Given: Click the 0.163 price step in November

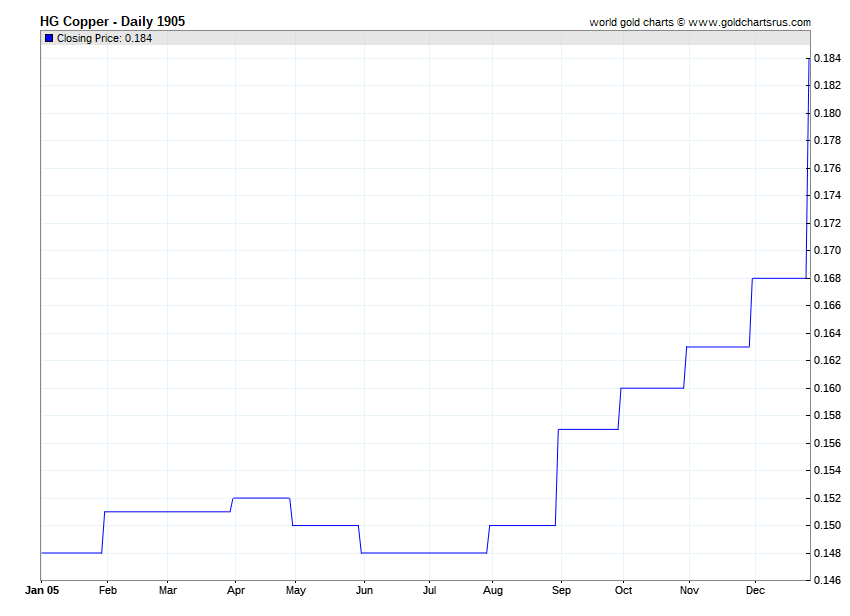Looking at the screenshot, I should click(717, 347).
